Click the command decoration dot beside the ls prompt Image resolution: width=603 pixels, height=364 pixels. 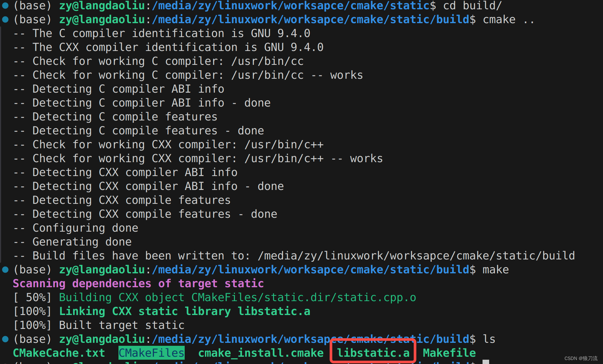(x=5, y=339)
